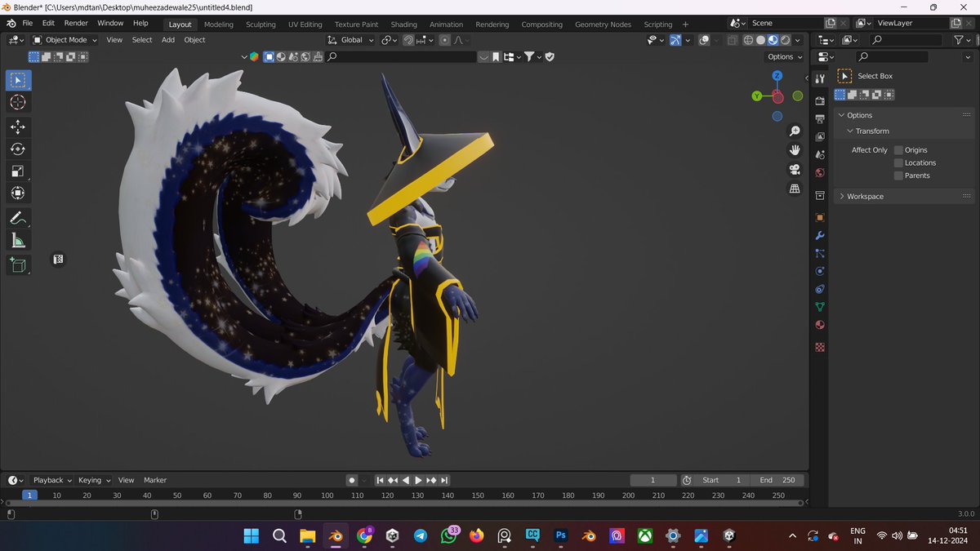Open the World properties red globe tab
The image size is (980, 551).
(820, 173)
